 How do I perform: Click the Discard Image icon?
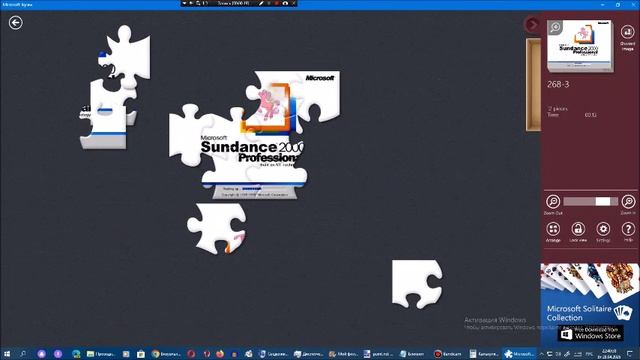(627, 32)
